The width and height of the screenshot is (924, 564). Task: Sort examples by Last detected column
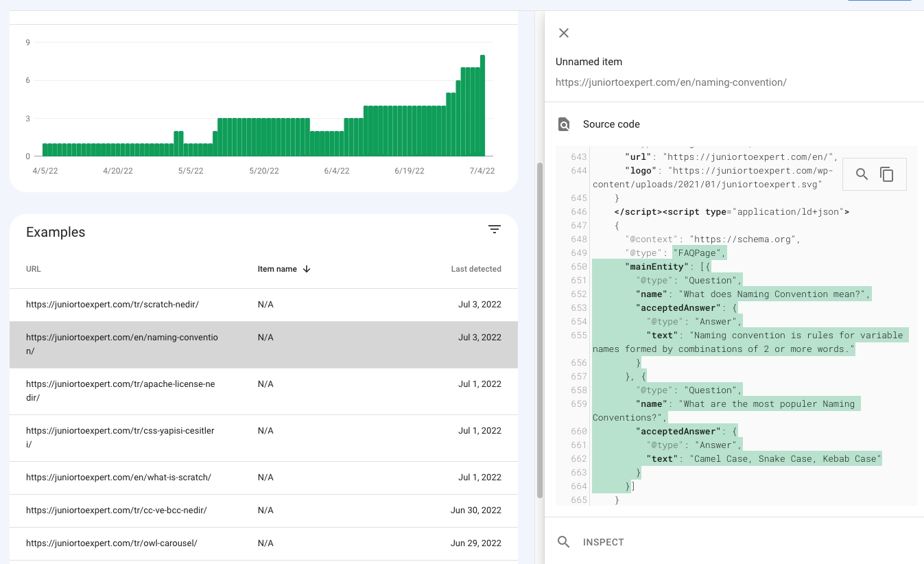tap(476, 269)
